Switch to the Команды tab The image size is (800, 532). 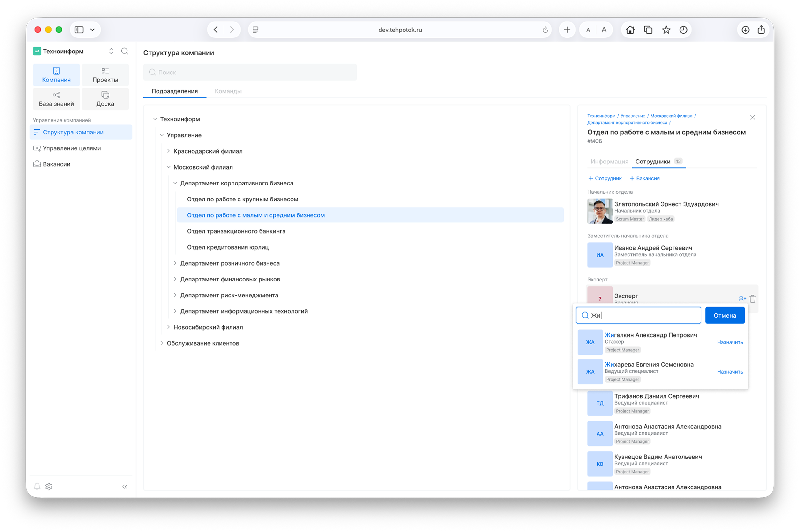(x=228, y=91)
